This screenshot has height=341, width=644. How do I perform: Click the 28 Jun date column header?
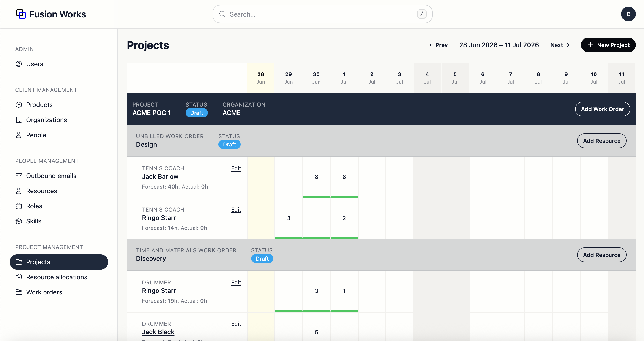pyautogui.click(x=260, y=78)
